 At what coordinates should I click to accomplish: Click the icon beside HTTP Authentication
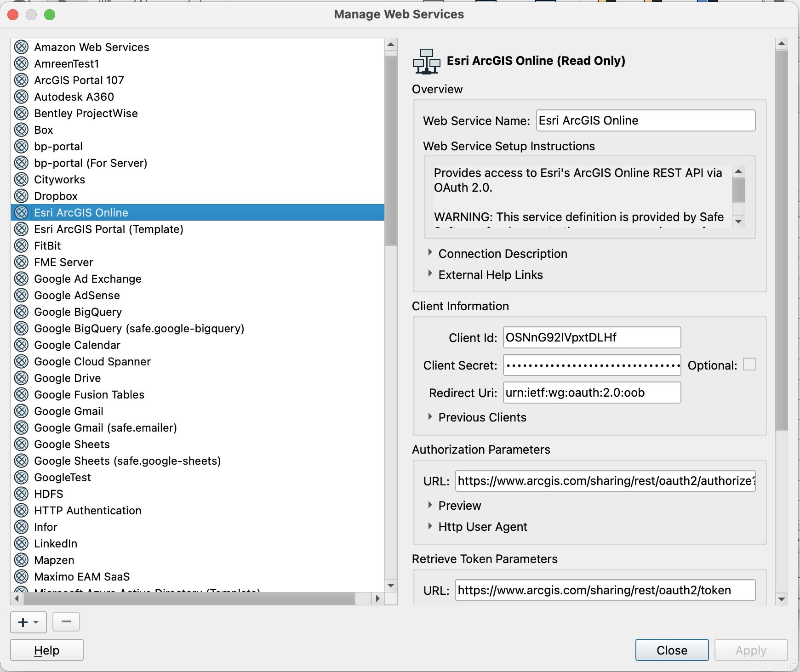pyautogui.click(x=21, y=510)
